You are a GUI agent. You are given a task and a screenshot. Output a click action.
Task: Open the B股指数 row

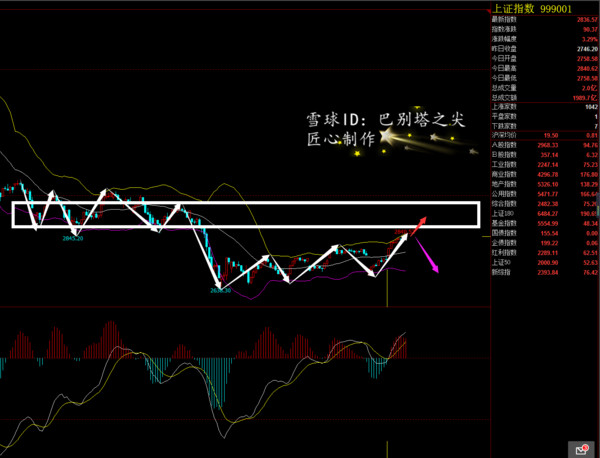[545, 155]
